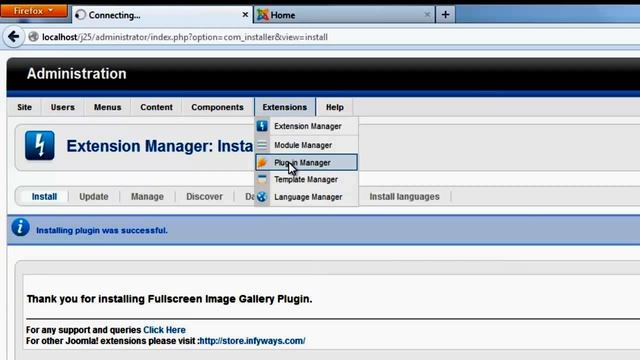Open a new browser tab with plus
Image resolution: width=640 pixels, height=360 pixels.
point(445,15)
